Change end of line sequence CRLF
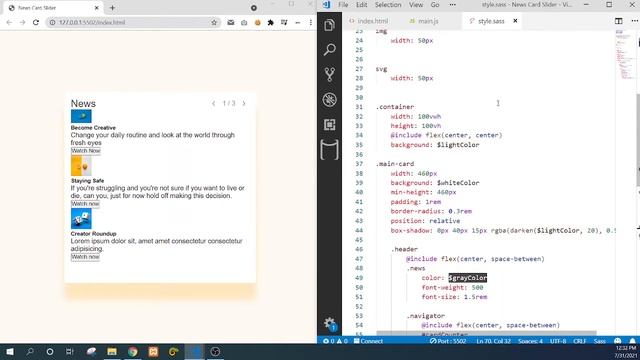The width and height of the screenshot is (640, 360). 580,341
